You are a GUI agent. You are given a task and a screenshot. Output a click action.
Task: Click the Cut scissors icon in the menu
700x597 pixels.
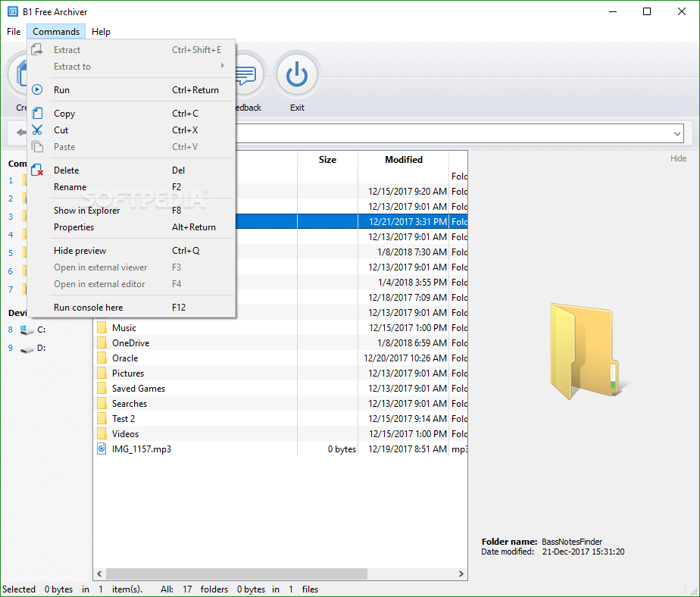[x=38, y=130]
